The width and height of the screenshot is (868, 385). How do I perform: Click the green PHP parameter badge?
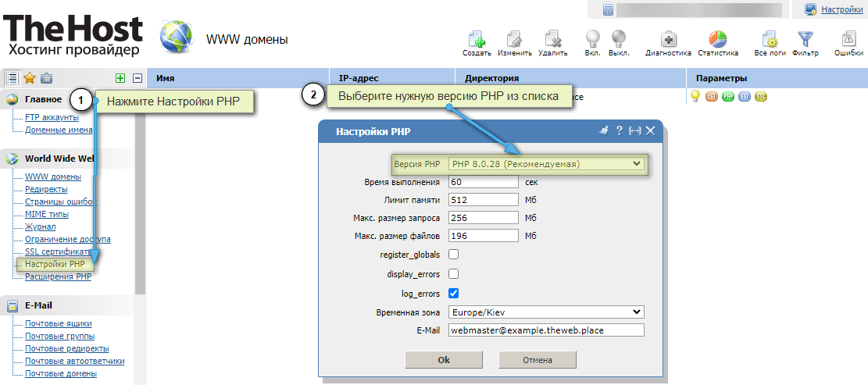(x=728, y=97)
